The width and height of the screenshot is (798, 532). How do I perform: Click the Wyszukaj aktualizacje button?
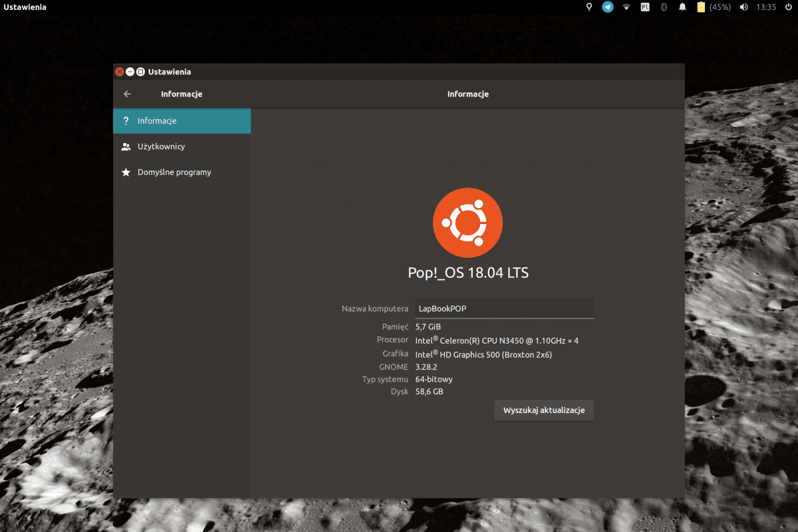coord(544,410)
